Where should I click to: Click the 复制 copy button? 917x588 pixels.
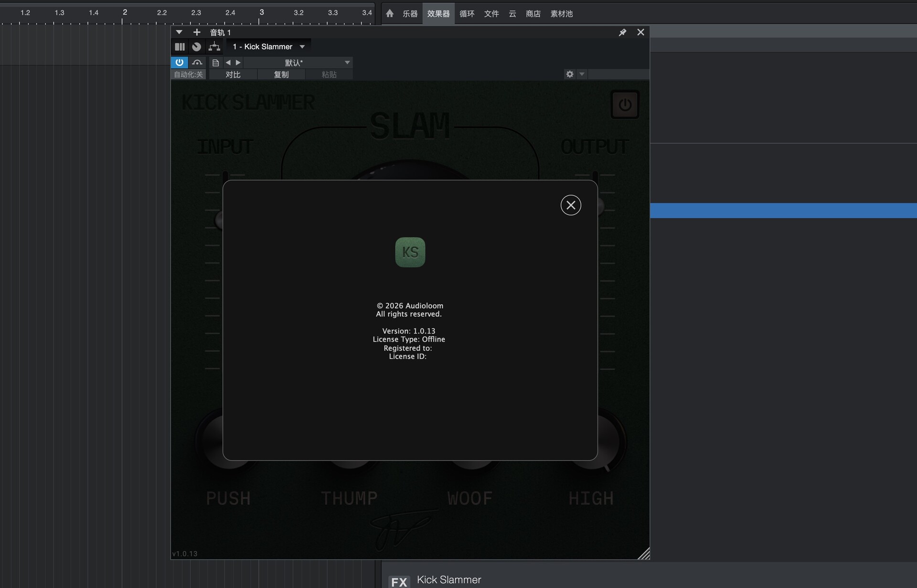coord(281,75)
